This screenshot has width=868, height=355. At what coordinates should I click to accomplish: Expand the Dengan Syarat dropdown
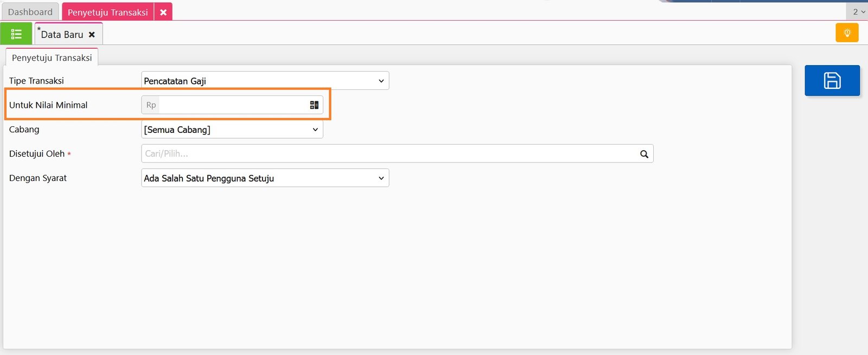(x=265, y=178)
